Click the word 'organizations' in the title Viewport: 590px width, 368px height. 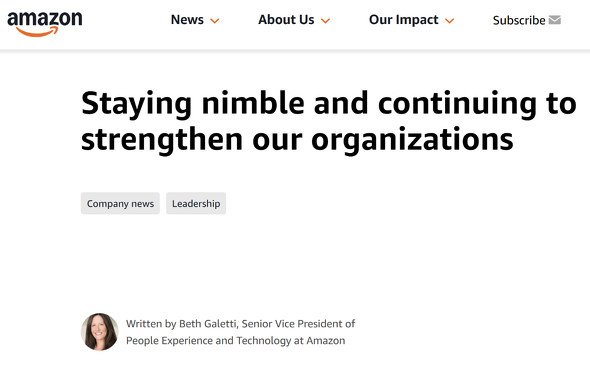(x=412, y=141)
